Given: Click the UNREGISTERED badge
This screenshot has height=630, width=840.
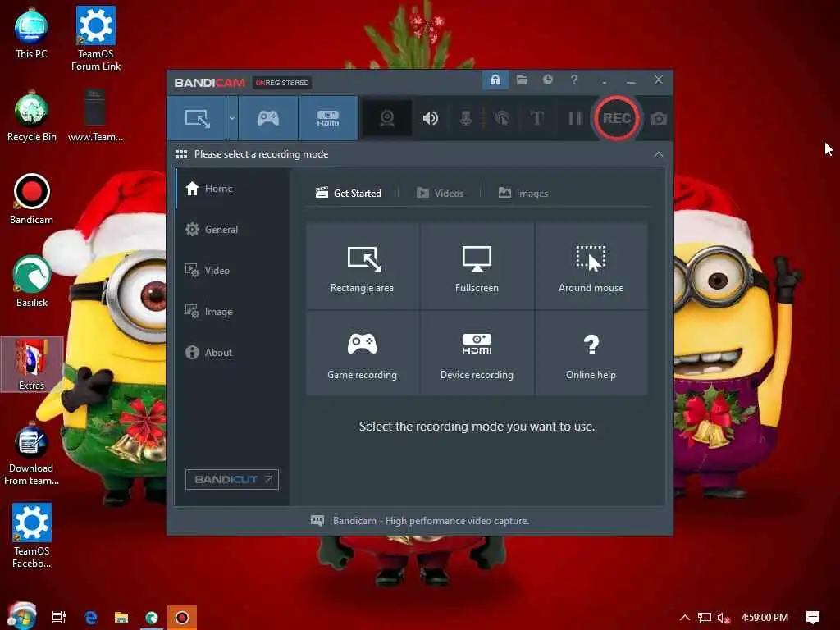Looking at the screenshot, I should click(282, 83).
